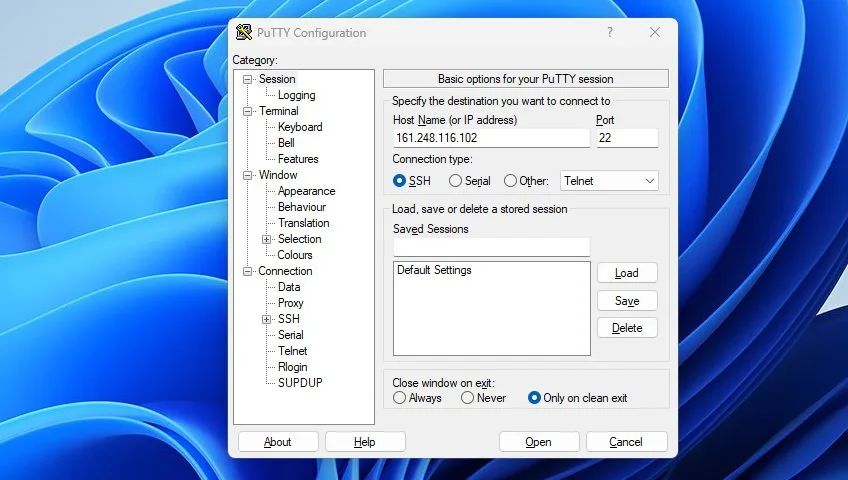This screenshot has width=848, height=480.
Task: Open Rlogin settings in tree
Action: coord(293,367)
